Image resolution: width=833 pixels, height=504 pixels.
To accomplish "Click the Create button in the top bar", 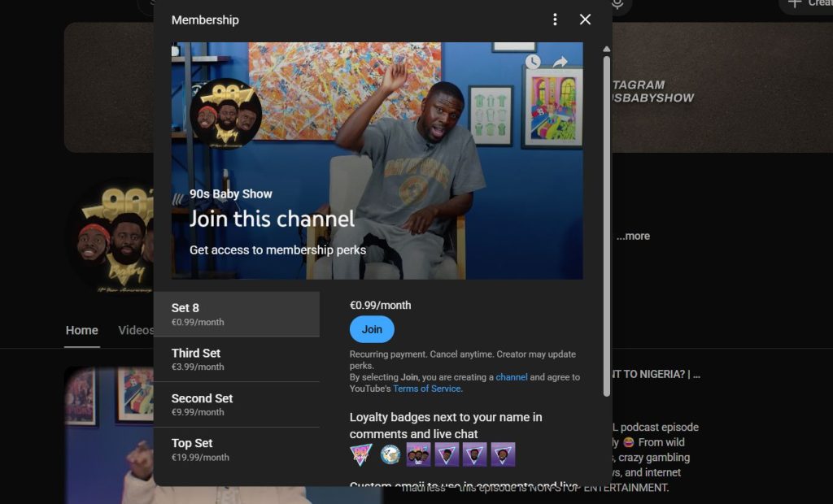I will click(809, 4).
